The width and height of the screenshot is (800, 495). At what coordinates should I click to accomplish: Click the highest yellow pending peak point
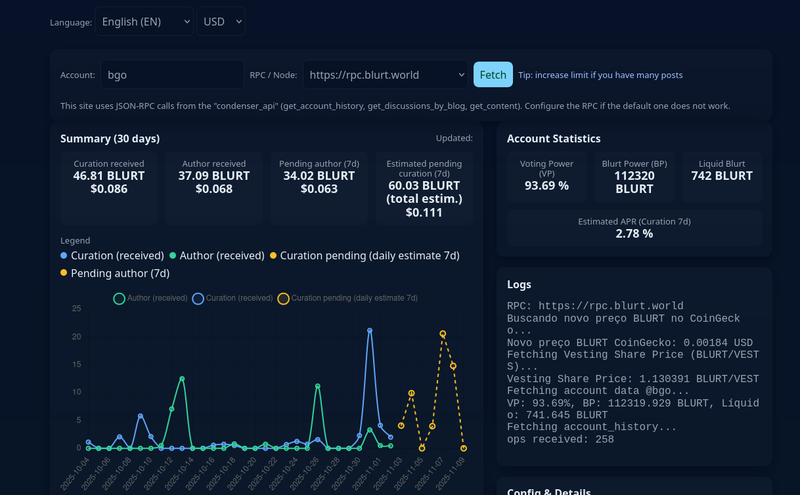click(442, 334)
